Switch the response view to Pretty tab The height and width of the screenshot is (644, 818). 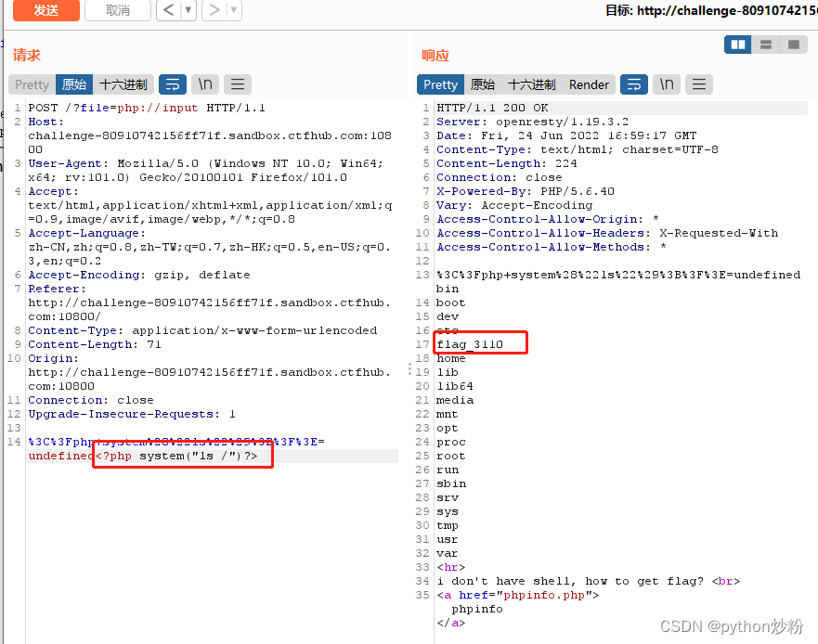pos(440,84)
